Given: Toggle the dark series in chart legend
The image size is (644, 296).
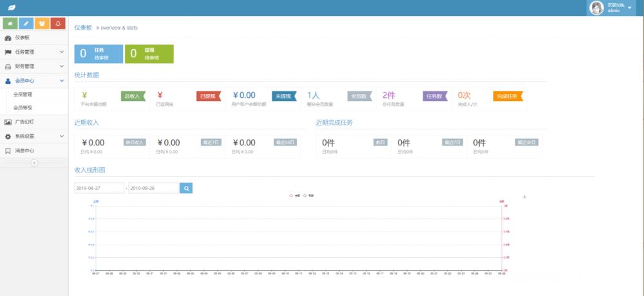Looking at the screenshot, I should 308,195.
